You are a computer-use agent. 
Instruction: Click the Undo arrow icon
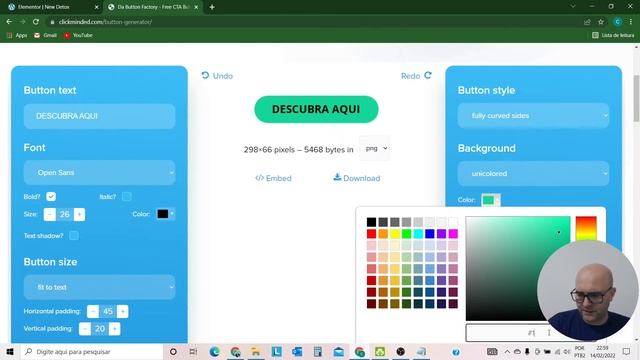coord(205,75)
